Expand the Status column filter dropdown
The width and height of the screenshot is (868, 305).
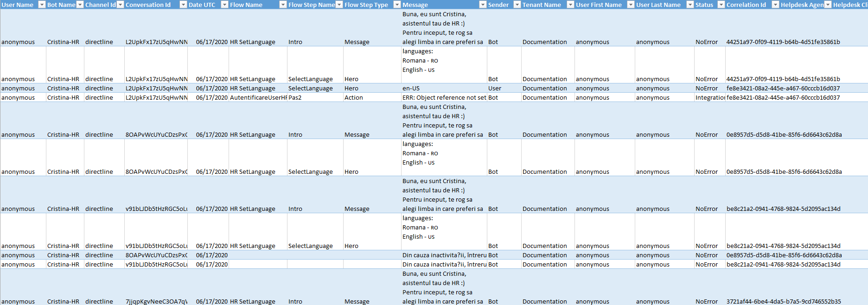721,5
